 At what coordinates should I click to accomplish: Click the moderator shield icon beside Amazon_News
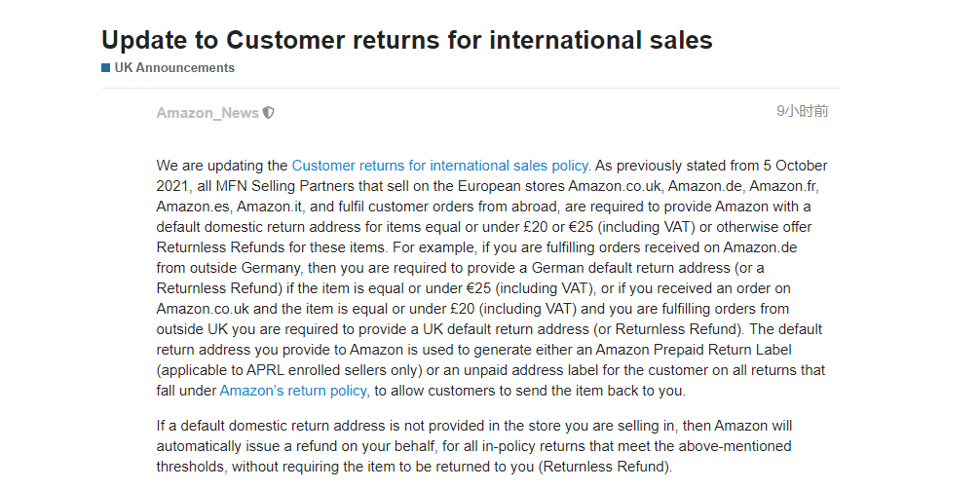tap(269, 113)
